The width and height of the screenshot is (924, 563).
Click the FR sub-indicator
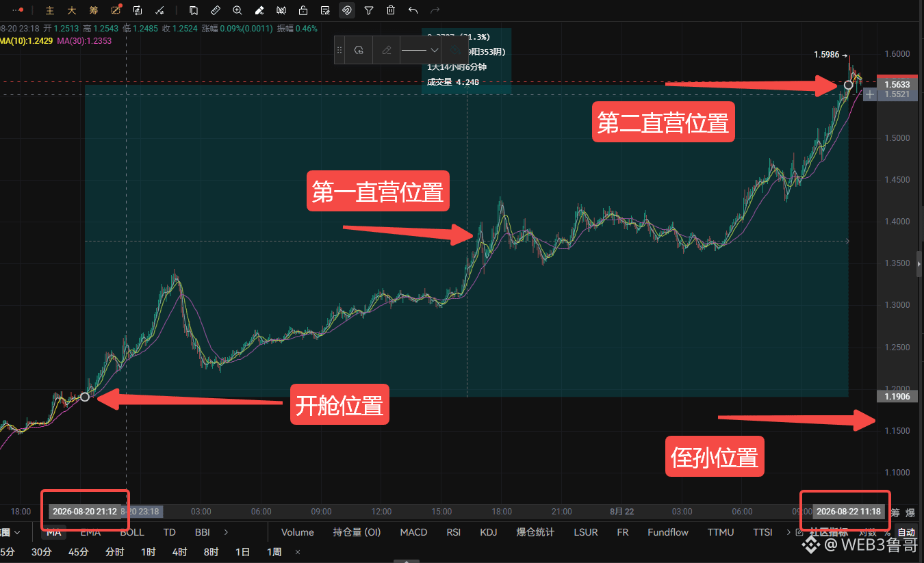point(623,532)
